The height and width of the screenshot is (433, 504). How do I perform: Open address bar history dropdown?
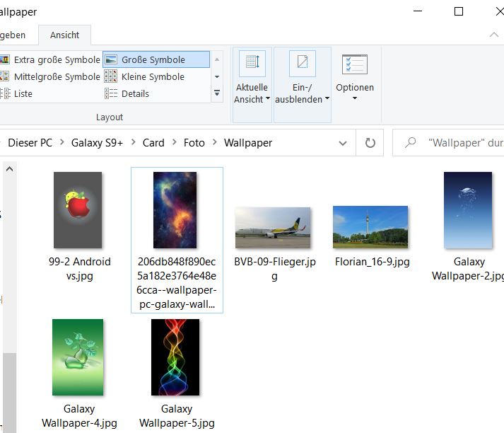pyautogui.click(x=343, y=143)
